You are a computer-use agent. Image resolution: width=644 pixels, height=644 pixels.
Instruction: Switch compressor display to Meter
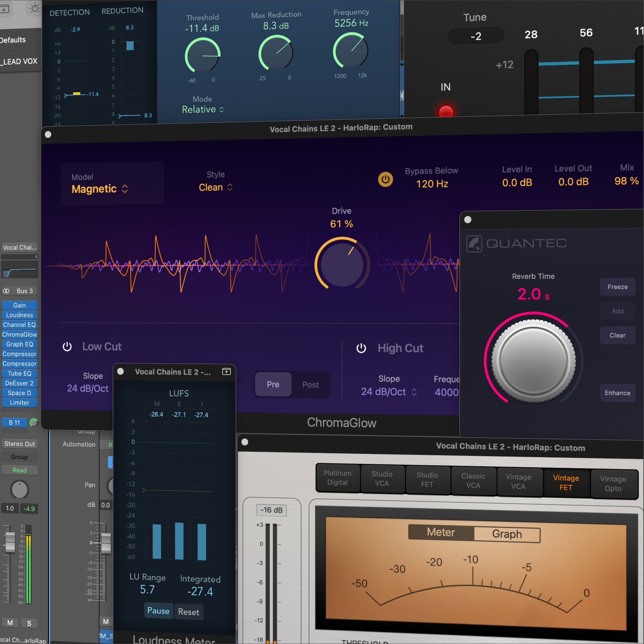(x=441, y=532)
